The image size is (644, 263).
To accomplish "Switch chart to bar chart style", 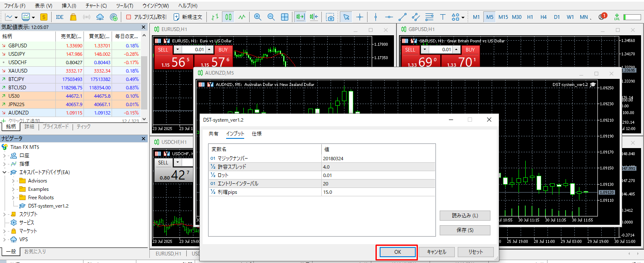I will [215, 17].
